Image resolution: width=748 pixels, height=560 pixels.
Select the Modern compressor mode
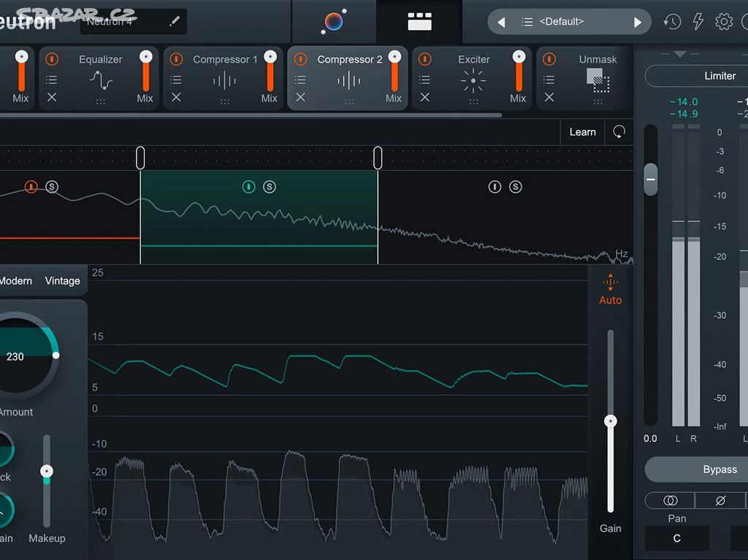(x=15, y=280)
